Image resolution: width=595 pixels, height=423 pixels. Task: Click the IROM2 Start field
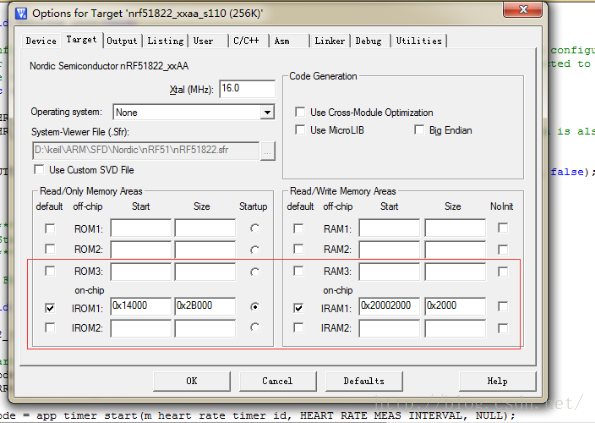(141, 328)
